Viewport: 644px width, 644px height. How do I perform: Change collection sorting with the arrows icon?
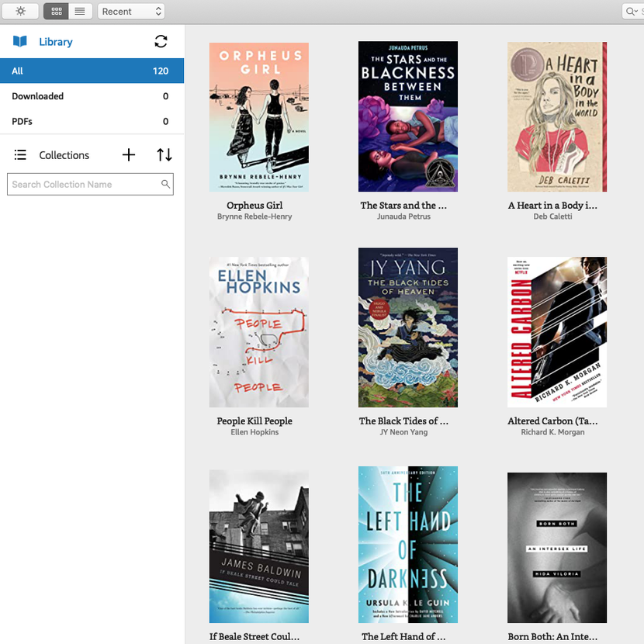[x=164, y=155]
